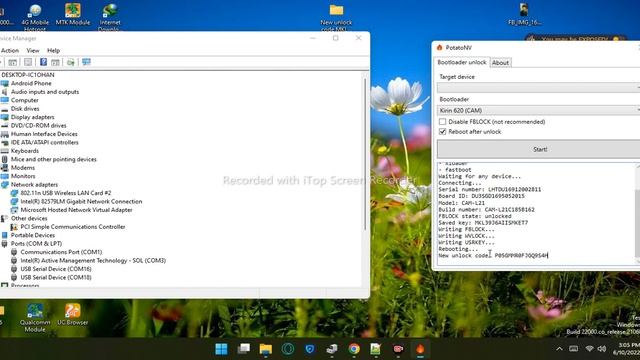Select Microsoft Hosted Network Virtual Adapter
640x360 pixels.
point(76,210)
